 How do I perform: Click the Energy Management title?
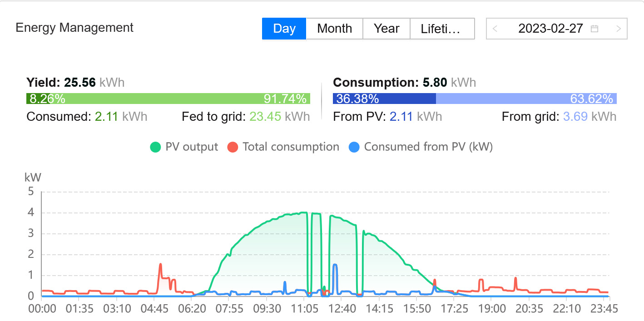point(74,28)
